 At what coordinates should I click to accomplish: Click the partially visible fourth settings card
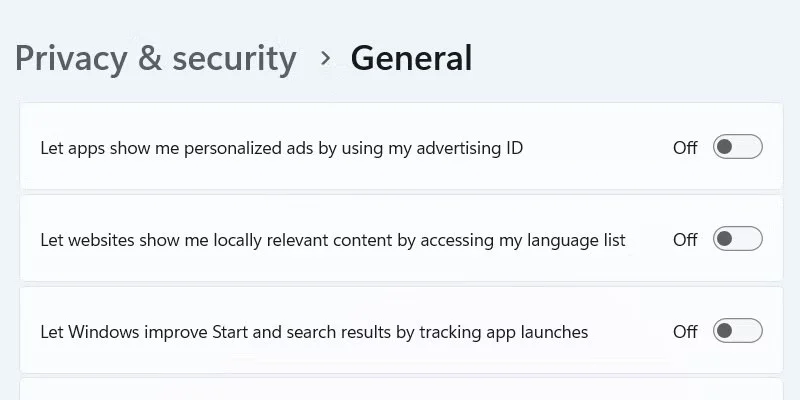pos(400,389)
